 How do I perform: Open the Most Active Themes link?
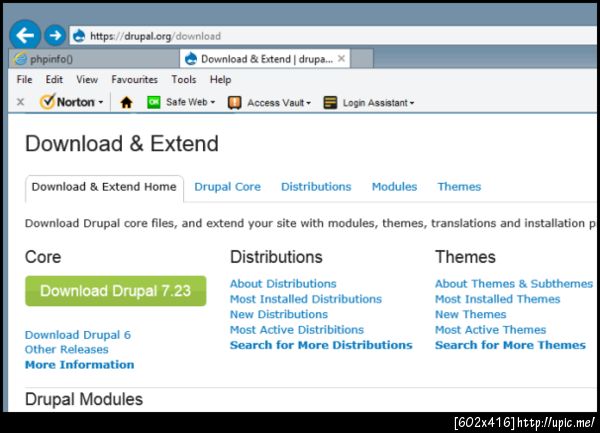(x=491, y=330)
